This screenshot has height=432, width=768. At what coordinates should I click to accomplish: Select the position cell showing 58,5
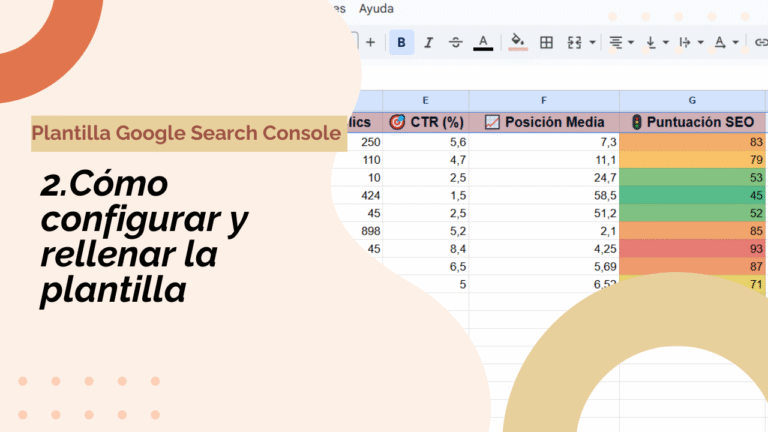(x=544, y=195)
